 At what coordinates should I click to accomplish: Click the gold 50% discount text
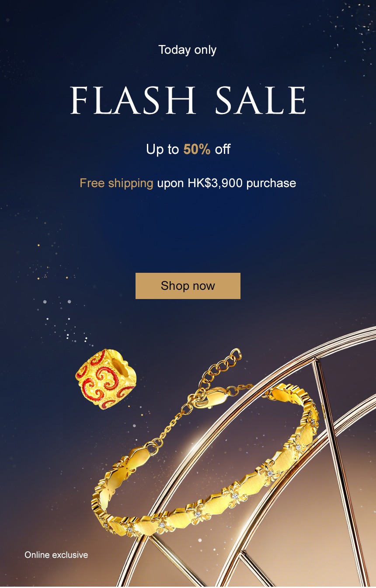point(197,149)
